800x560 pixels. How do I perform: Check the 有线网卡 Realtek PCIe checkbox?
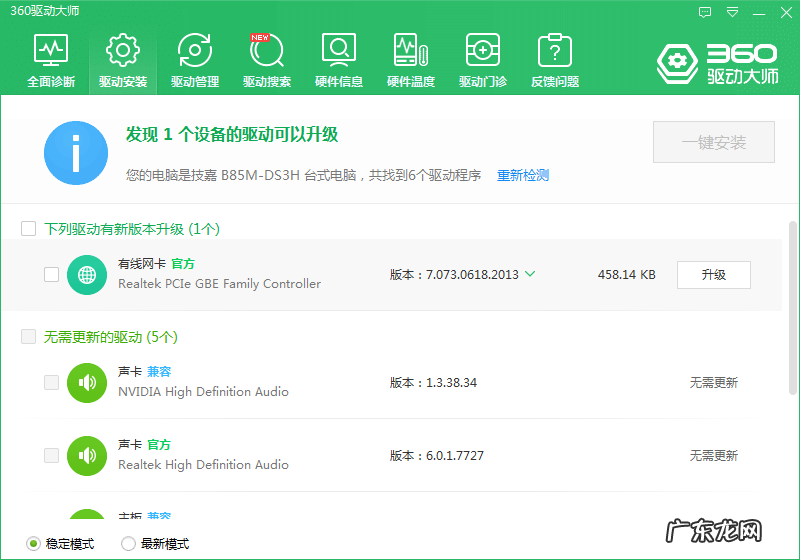52,274
